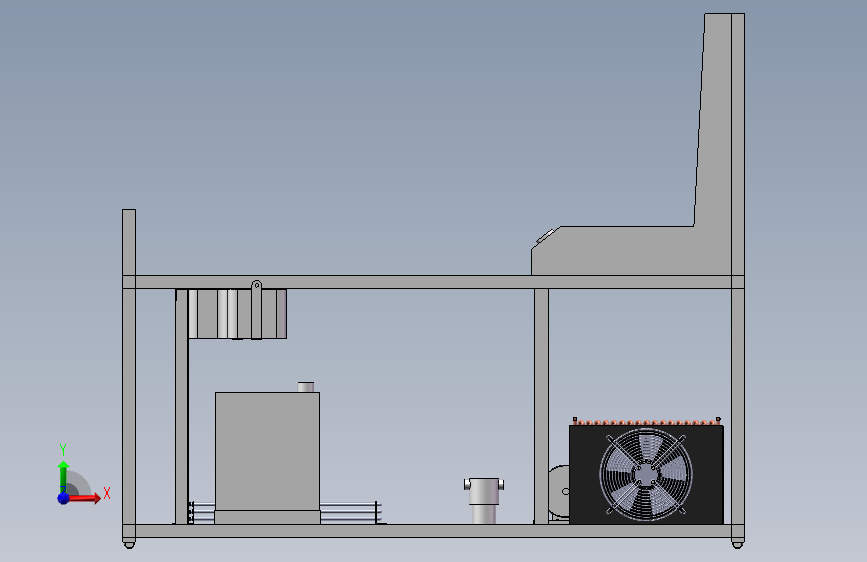Select the bottom-left leveling foot of the frame
The height and width of the screenshot is (562, 867).
coord(129,543)
